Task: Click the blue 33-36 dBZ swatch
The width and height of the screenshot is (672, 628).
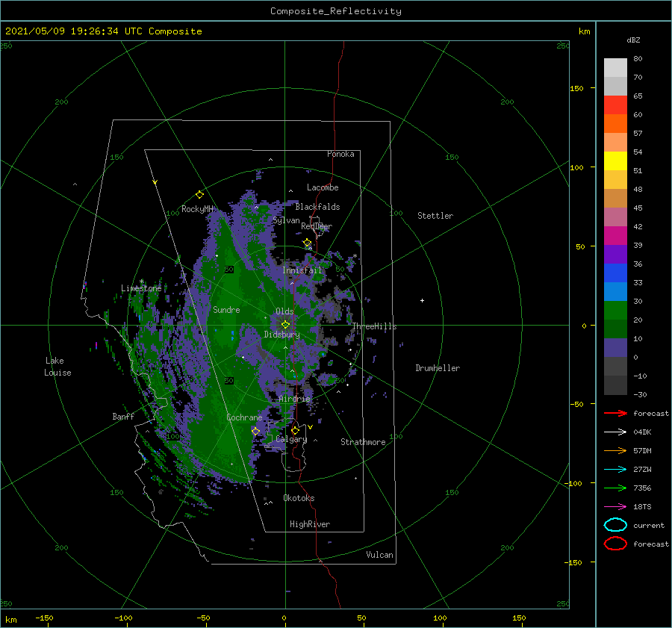Action: point(615,273)
